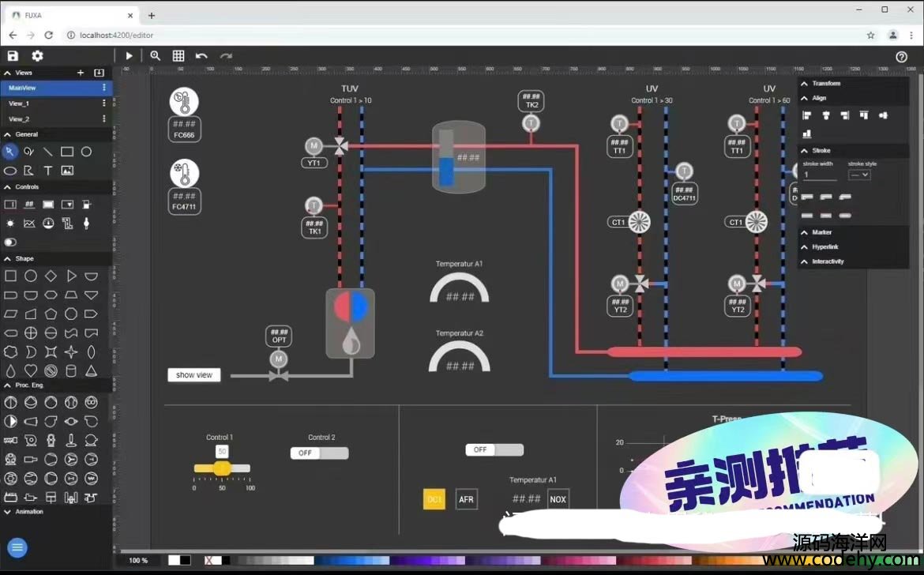This screenshot has height=575, width=924.
Task: Add a new view with plus icon
Action: pos(80,73)
